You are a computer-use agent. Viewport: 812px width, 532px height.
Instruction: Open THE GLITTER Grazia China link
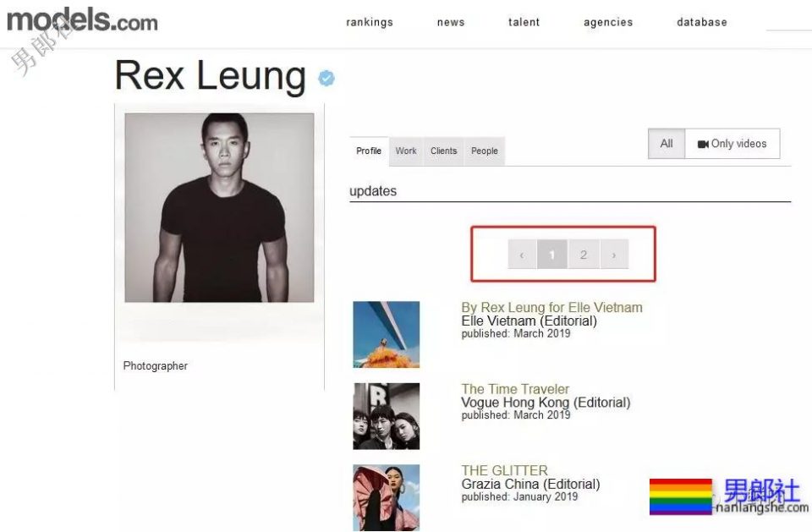tap(504, 470)
